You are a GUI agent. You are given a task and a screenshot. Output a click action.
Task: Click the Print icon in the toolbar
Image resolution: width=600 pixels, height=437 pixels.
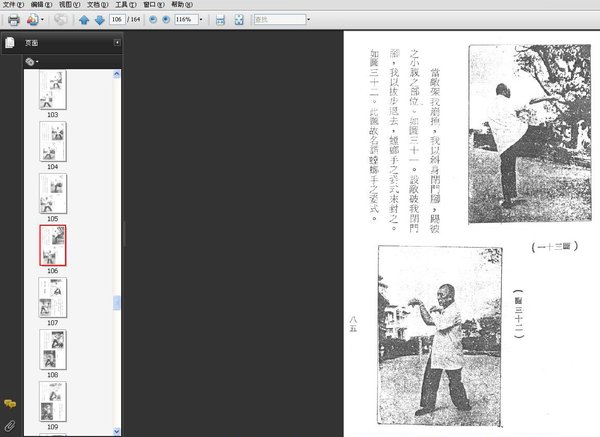point(14,20)
